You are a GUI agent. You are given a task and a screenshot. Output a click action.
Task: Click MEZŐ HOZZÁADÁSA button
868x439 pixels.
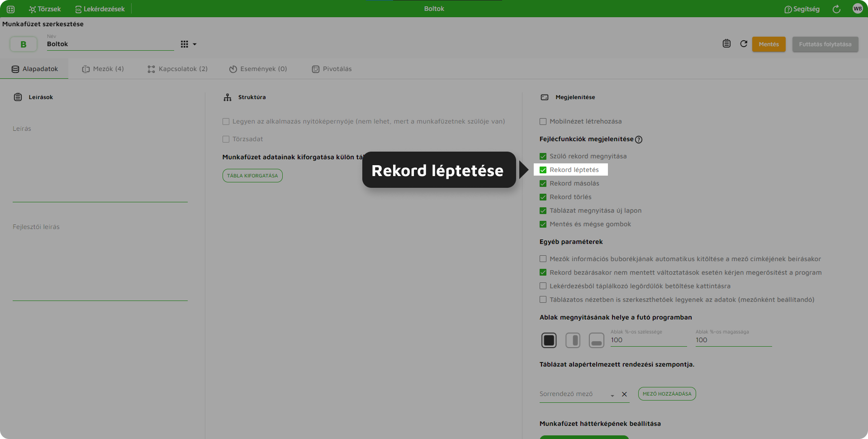click(x=667, y=394)
